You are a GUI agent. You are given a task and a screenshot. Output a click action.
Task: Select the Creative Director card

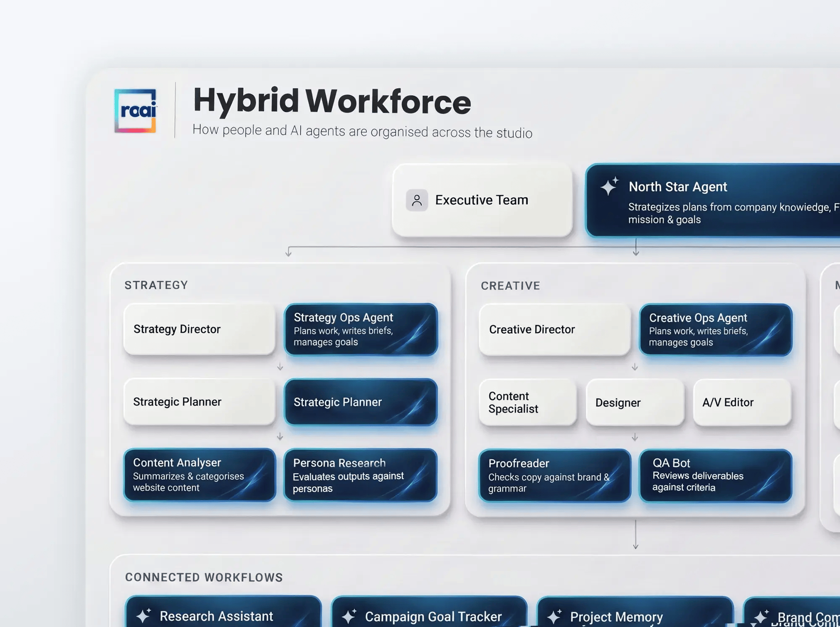(x=555, y=330)
